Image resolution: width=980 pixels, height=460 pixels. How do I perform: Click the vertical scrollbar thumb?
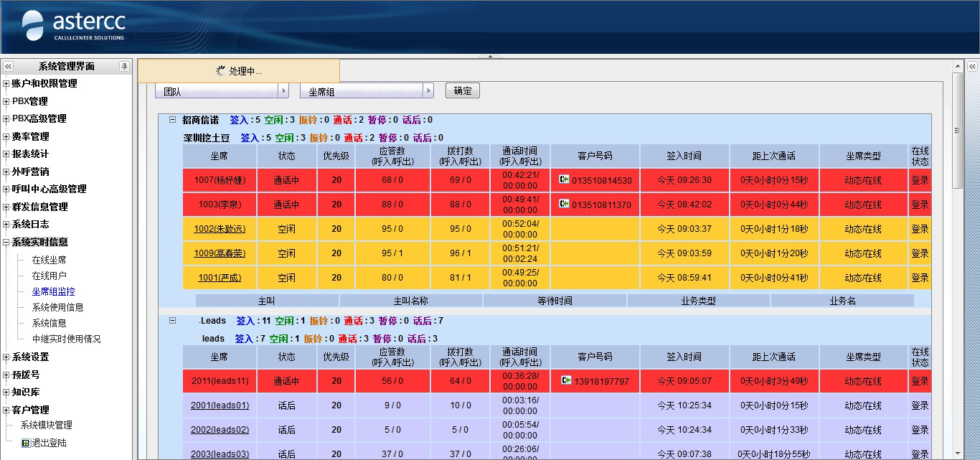point(957,129)
